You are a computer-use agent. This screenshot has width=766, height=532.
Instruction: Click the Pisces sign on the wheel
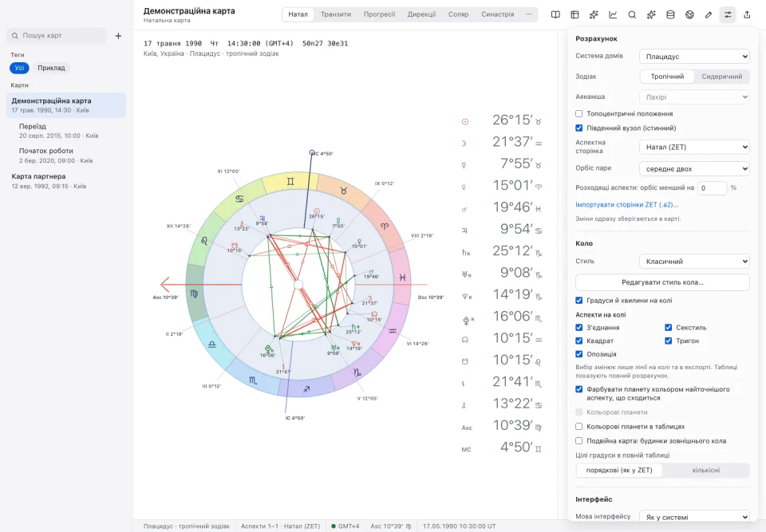402,277
